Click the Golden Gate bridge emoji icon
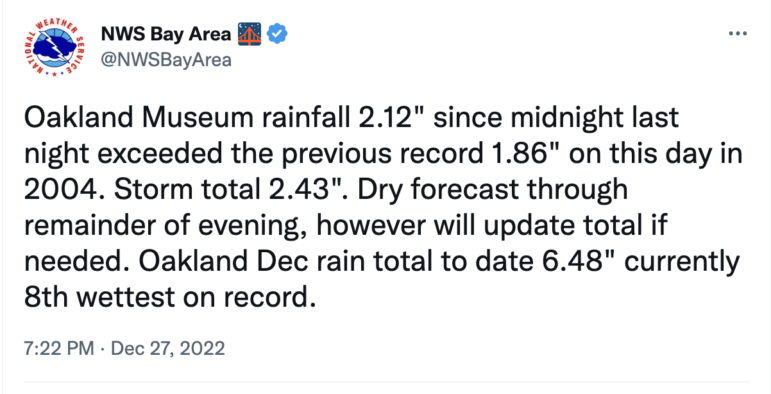 click(x=250, y=34)
